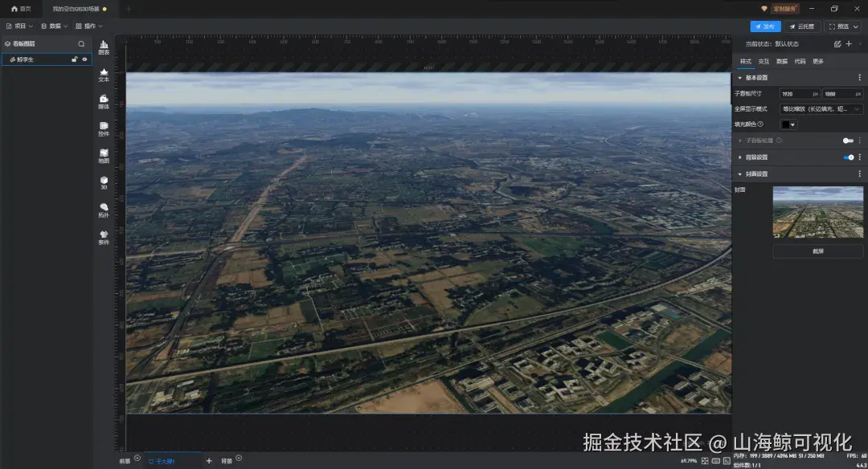Search layers with the magnifier icon
868x469 pixels.
pyautogui.click(x=81, y=43)
